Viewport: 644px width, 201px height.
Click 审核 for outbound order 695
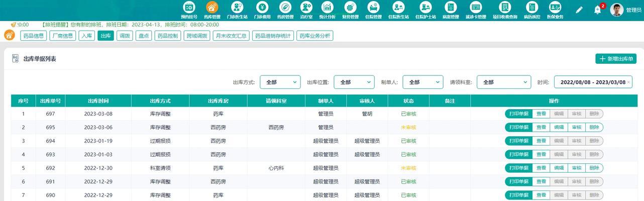[576, 127]
